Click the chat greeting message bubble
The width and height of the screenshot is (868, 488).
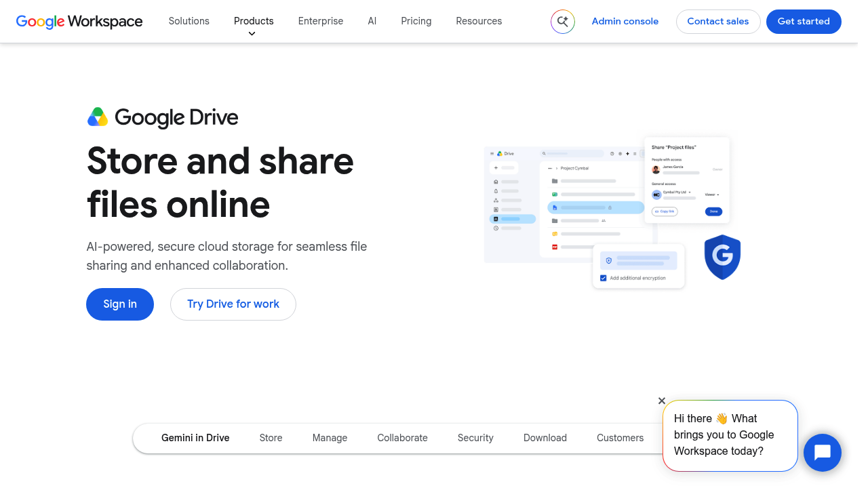[730, 435]
